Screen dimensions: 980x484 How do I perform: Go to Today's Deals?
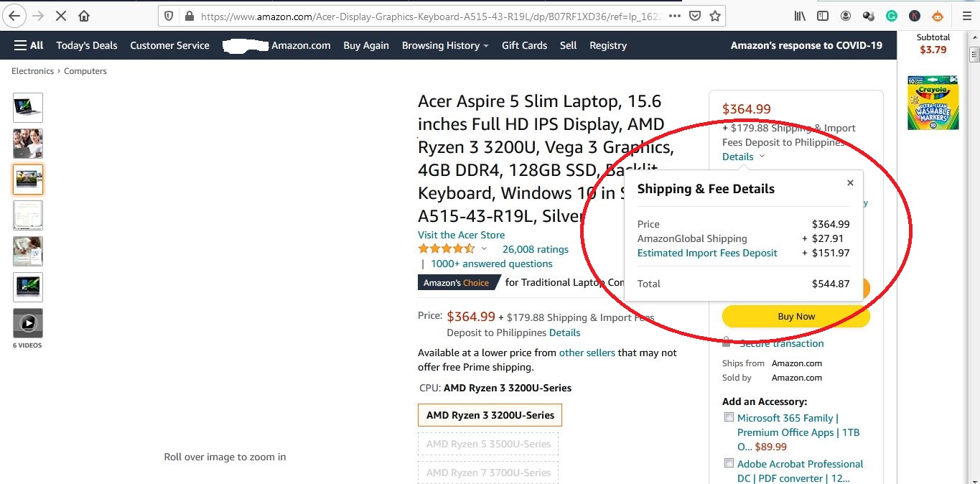[87, 45]
